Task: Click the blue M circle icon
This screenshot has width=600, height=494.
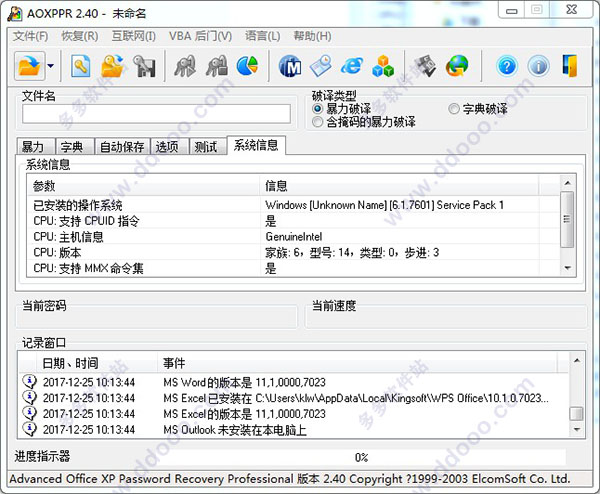Action: click(x=290, y=66)
